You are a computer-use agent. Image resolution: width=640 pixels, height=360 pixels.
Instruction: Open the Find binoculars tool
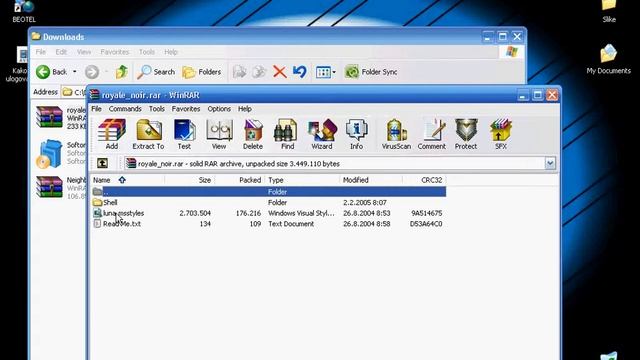click(287, 134)
